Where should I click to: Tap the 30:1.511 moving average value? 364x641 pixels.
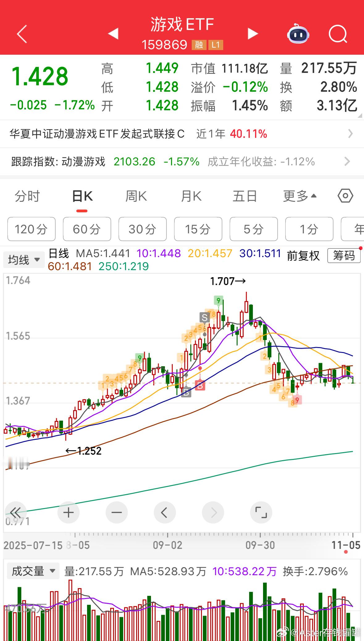(260, 253)
